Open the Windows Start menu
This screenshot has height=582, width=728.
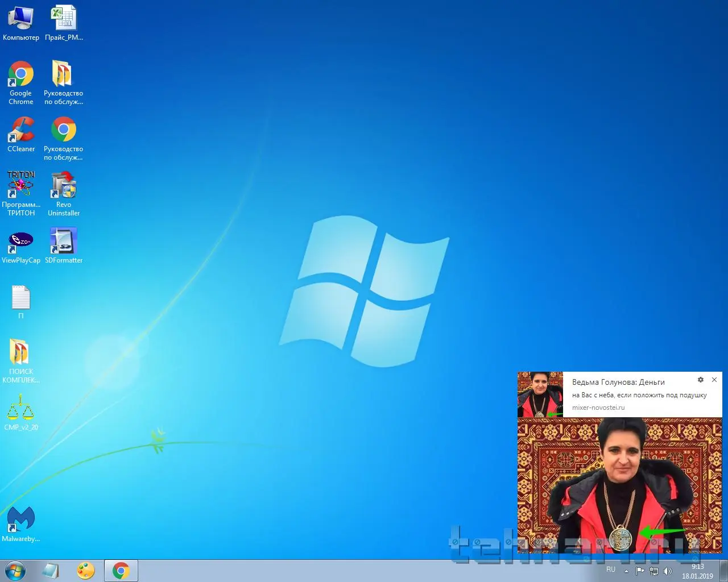coord(15,571)
